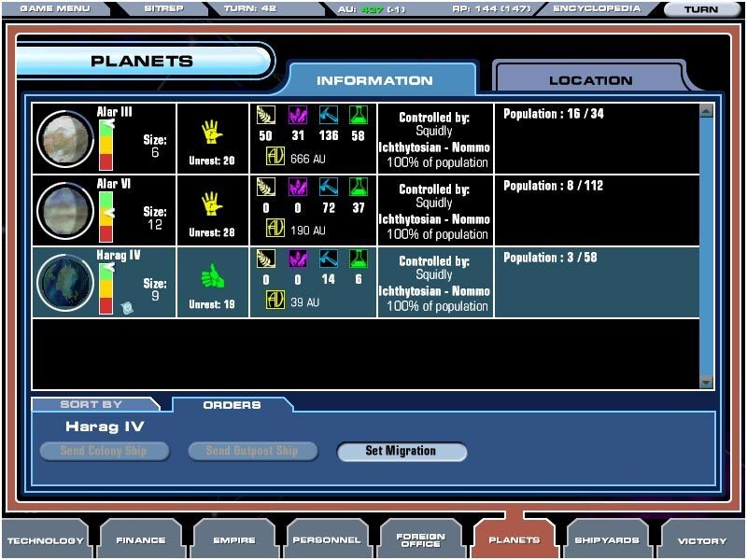Image resolution: width=747 pixels, height=560 pixels.
Task: Click the blue industry hammer icon for Alar III
Action: [329, 115]
